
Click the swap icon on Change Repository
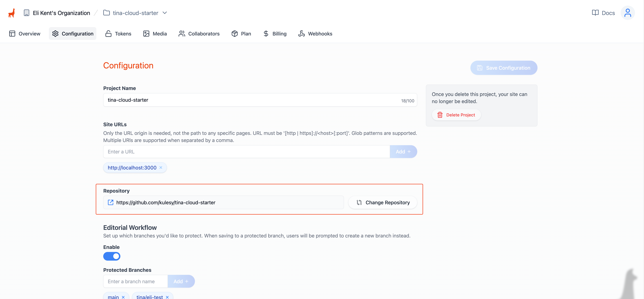[x=359, y=202]
